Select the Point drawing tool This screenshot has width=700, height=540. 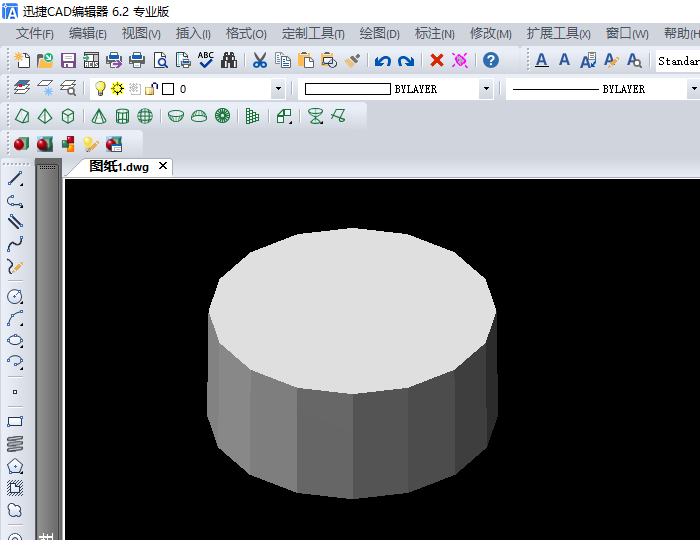point(15,392)
